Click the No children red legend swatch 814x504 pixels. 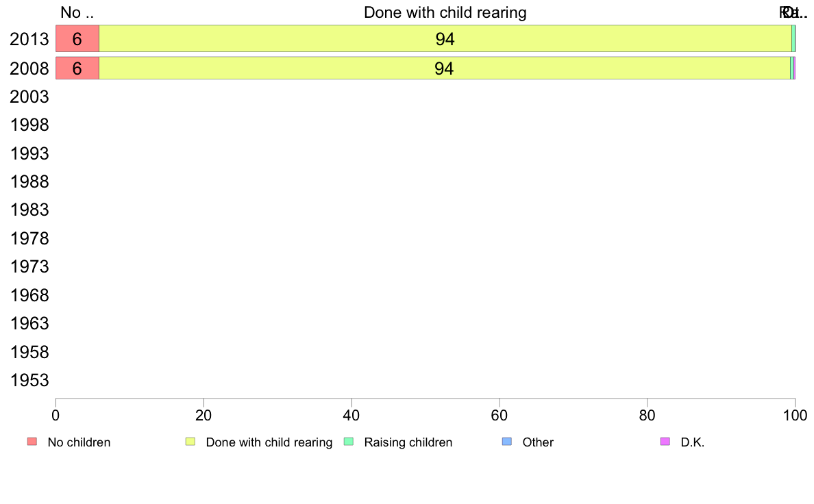pyautogui.click(x=32, y=442)
